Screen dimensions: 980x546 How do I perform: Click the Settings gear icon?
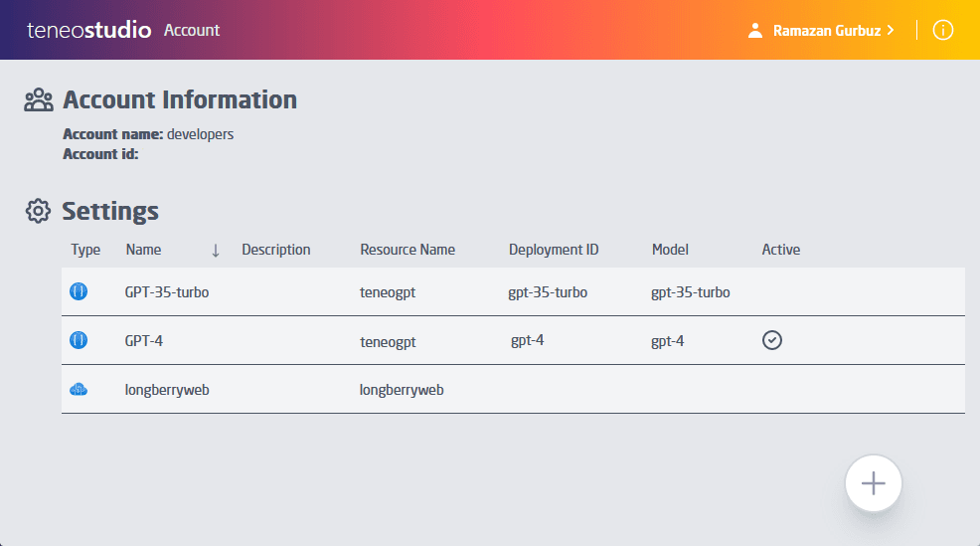pos(38,211)
